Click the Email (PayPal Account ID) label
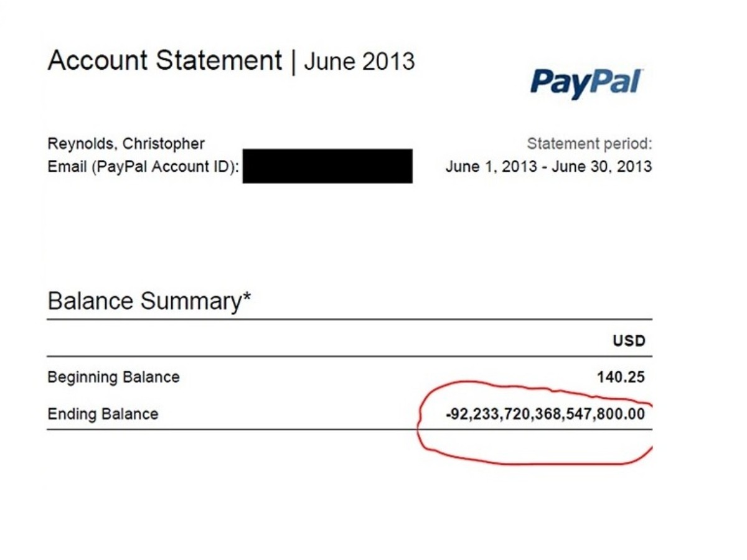747x560 pixels. [x=144, y=167]
